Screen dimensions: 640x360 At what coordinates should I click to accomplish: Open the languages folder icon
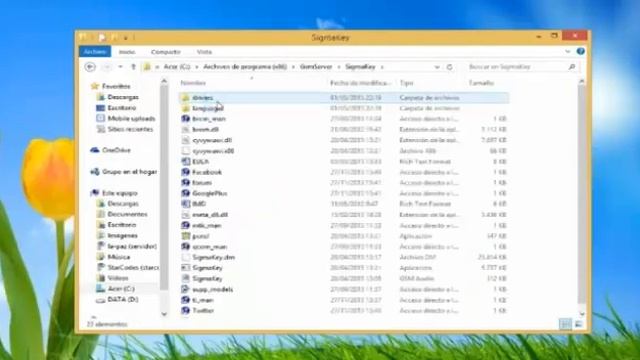coord(185,108)
